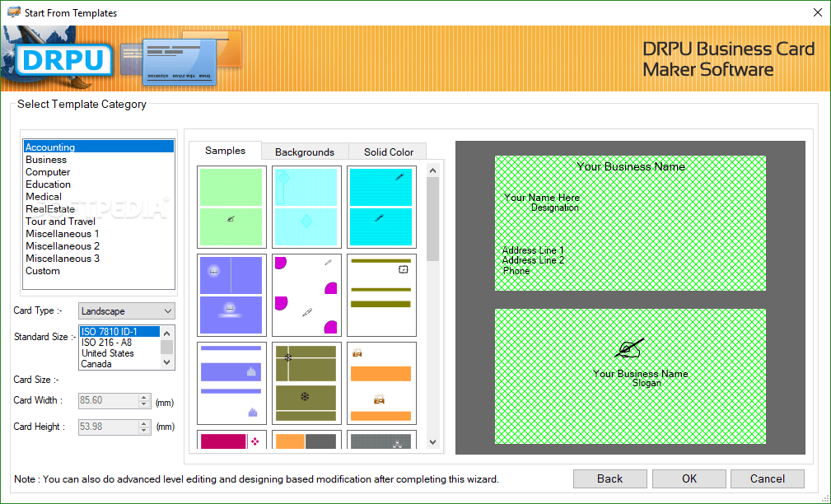
Task: Click the thumbnail list scrollbar down arrow
Action: 432,442
